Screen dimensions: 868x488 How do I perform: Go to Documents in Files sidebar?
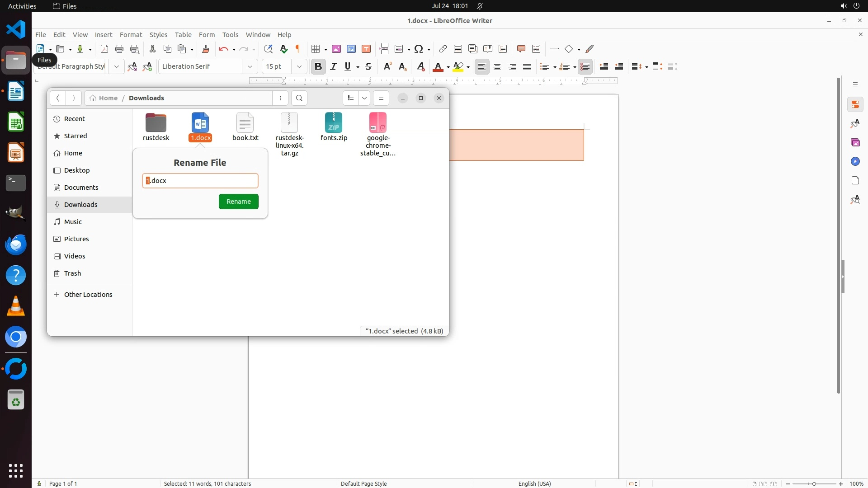pyautogui.click(x=81, y=188)
